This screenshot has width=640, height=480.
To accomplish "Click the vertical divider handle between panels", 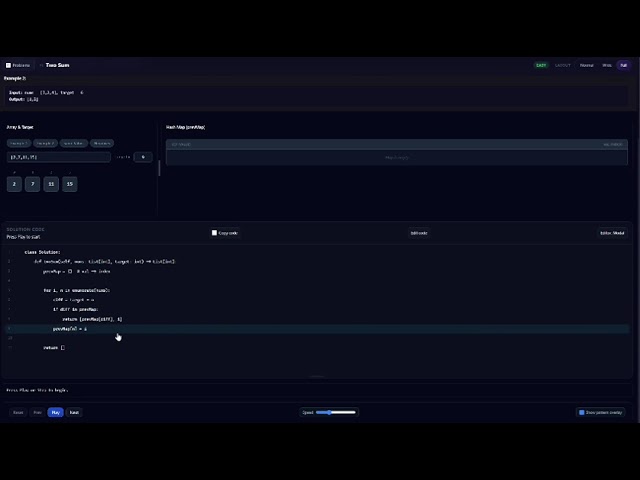I will (x=159, y=168).
